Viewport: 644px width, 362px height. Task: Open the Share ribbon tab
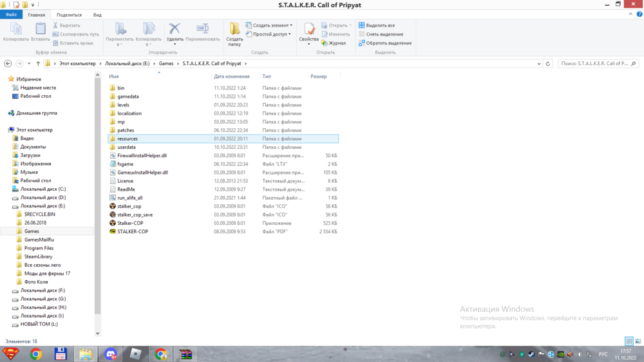[x=69, y=14]
